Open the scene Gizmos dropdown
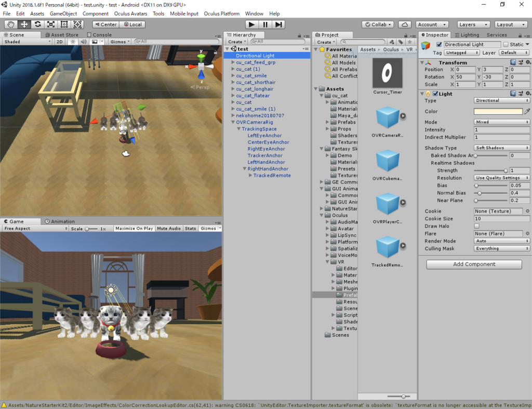Image resolution: width=532 pixels, height=409 pixels. [120, 42]
